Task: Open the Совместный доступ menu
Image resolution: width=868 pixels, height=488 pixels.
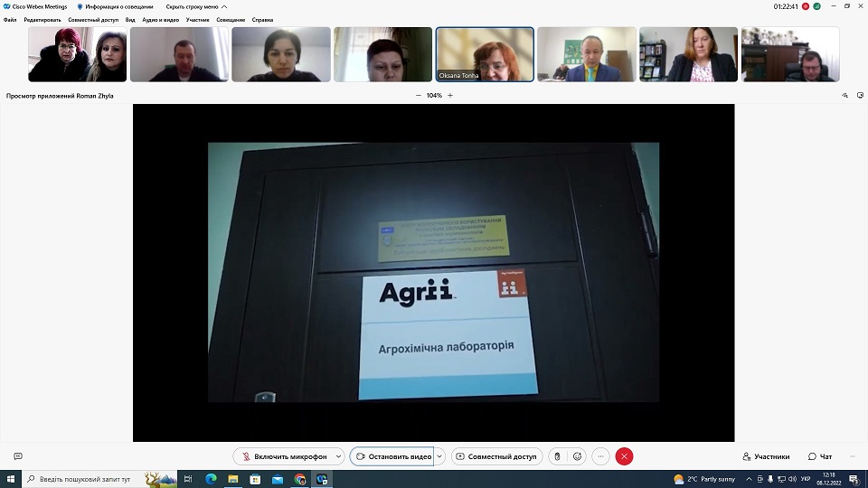Action: [93, 20]
